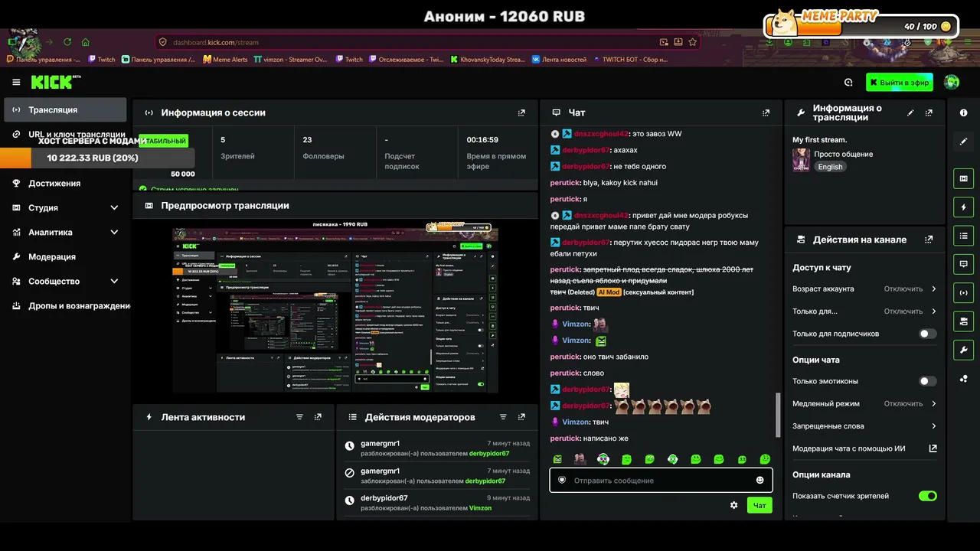Viewport: 980px width, 551px height.
Task: Open chat settings gear icon
Action: [733, 505]
